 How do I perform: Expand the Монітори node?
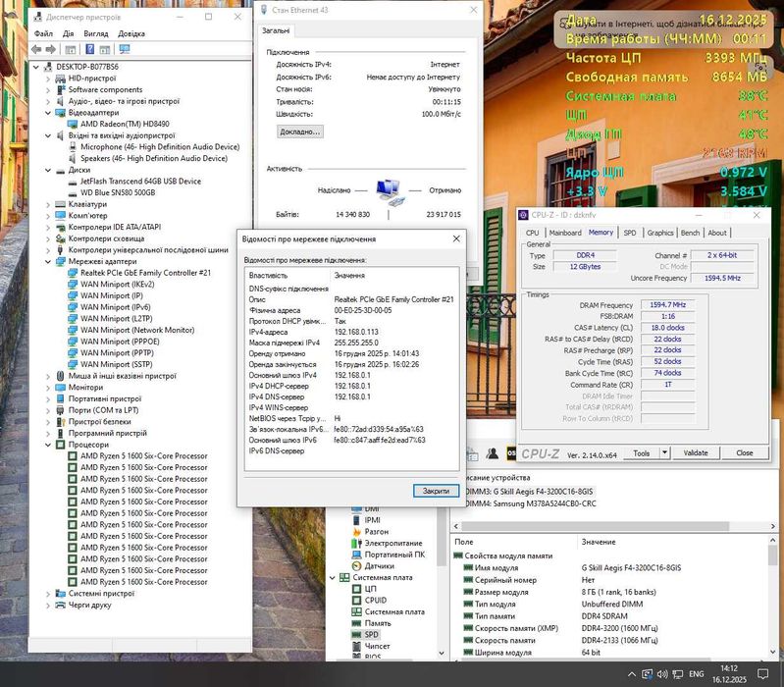point(48,388)
